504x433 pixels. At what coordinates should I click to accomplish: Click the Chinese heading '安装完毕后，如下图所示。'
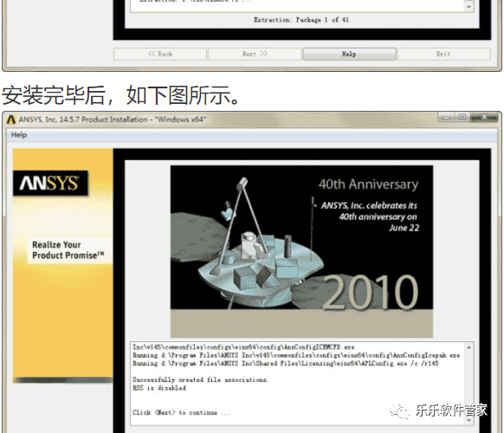pos(121,95)
